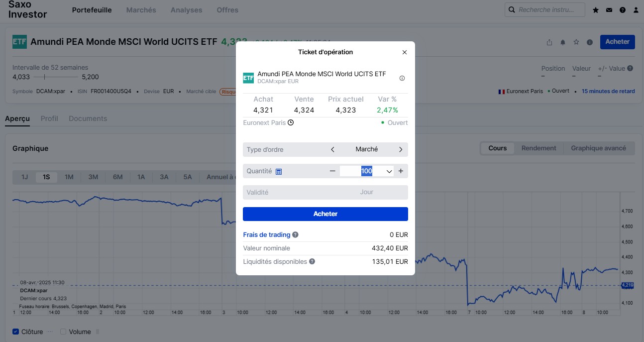Open the quantity calculator icon
The width and height of the screenshot is (644, 342).
[x=279, y=171]
